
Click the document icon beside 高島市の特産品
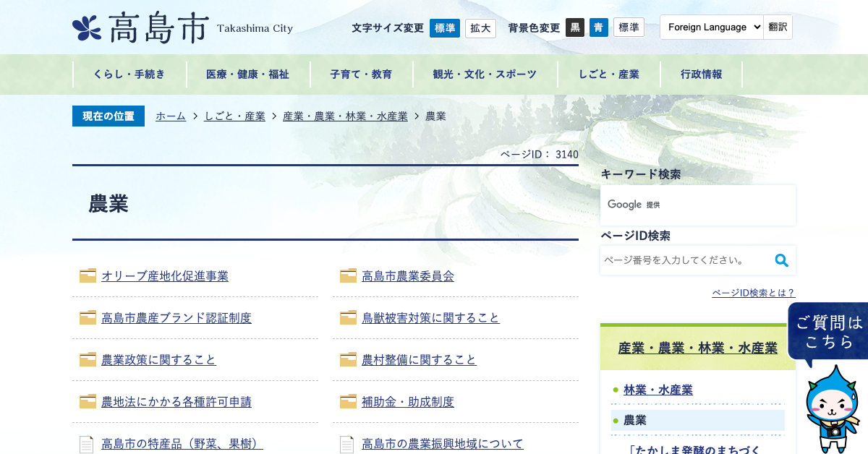click(87, 444)
